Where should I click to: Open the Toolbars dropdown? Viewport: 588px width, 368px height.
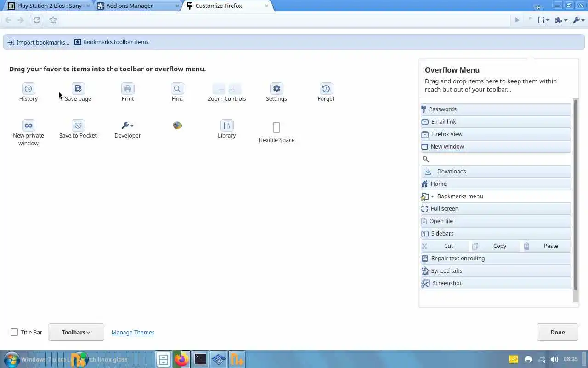[x=76, y=332]
